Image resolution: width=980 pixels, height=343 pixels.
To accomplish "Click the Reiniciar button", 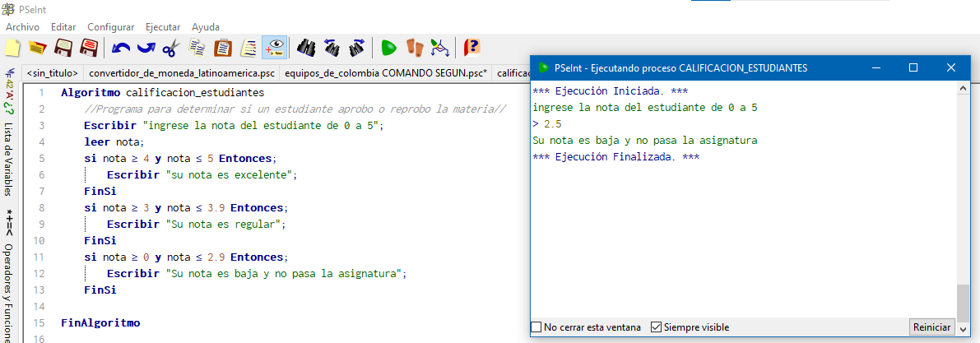I will coord(932,327).
